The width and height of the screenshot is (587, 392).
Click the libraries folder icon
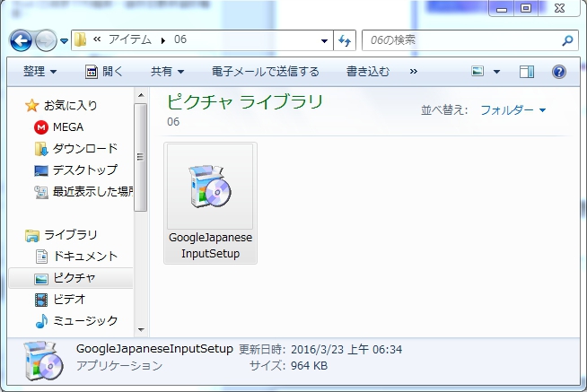coord(32,235)
